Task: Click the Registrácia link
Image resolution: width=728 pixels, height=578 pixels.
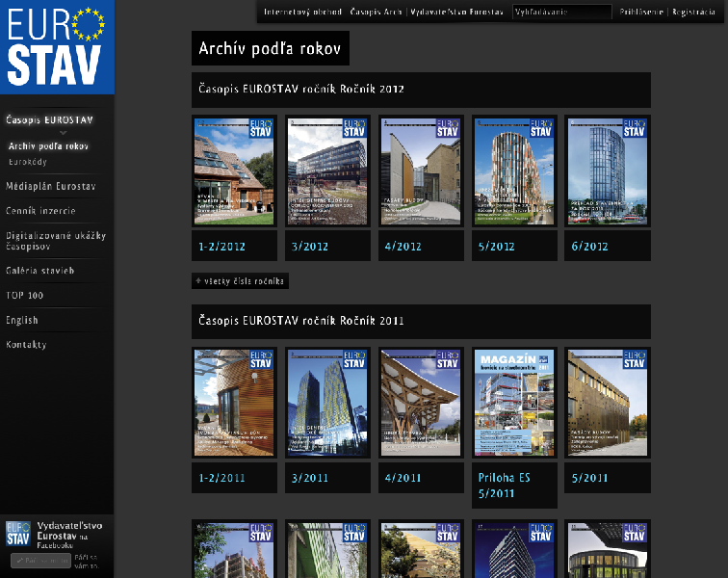Action: (693, 12)
